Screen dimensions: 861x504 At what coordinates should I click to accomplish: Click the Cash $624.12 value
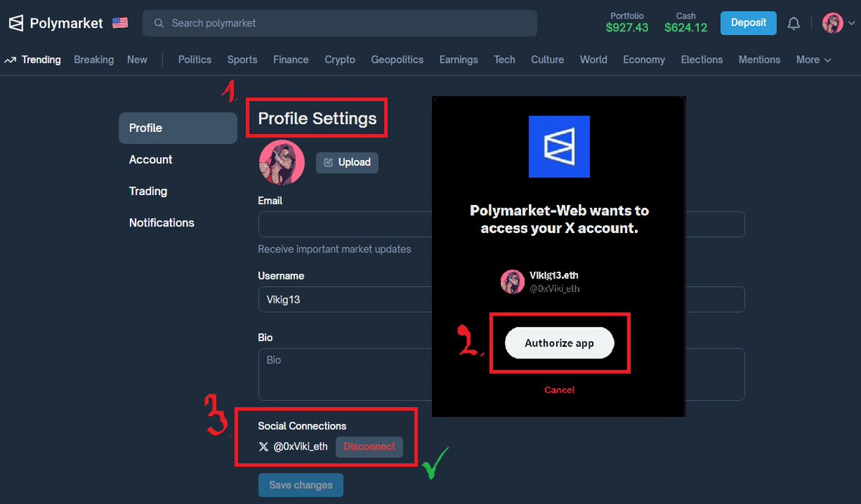coord(686,28)
